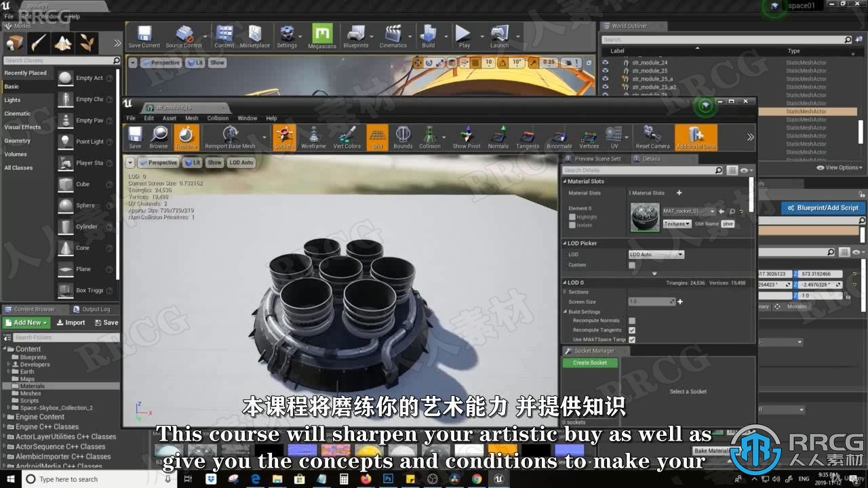Toggle Realtime in the mesh editor toolbar
This screenshot has height=488, width=868.
tap(186, 138)
